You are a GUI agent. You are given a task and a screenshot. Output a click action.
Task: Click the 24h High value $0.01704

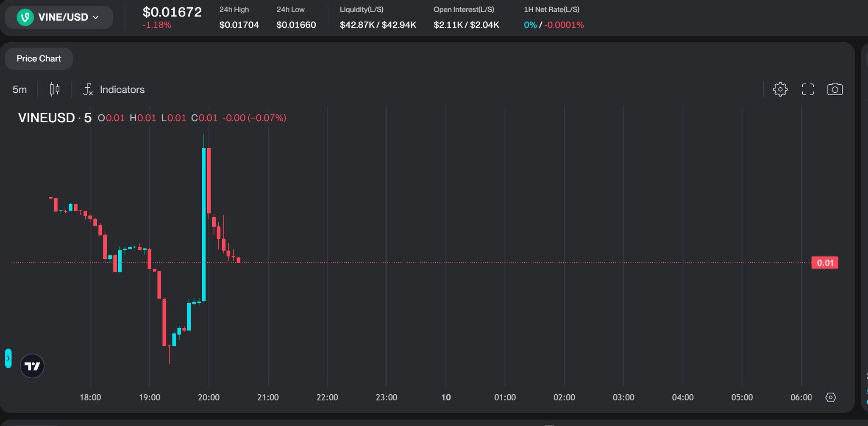(x=239, y=25)
